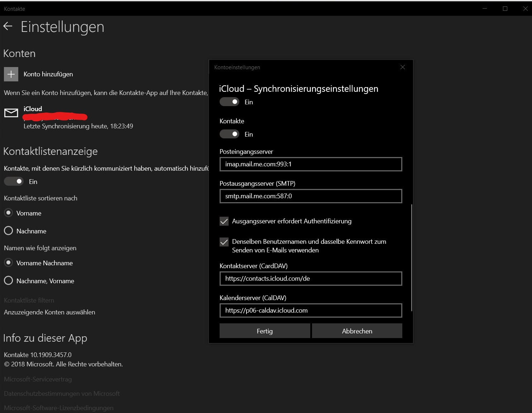Image resolution: width=532 pixels, height=413 pixels.
Task: Open Microsoft-Software-Lizenzbedingungen link
Action: coord(58,408)
